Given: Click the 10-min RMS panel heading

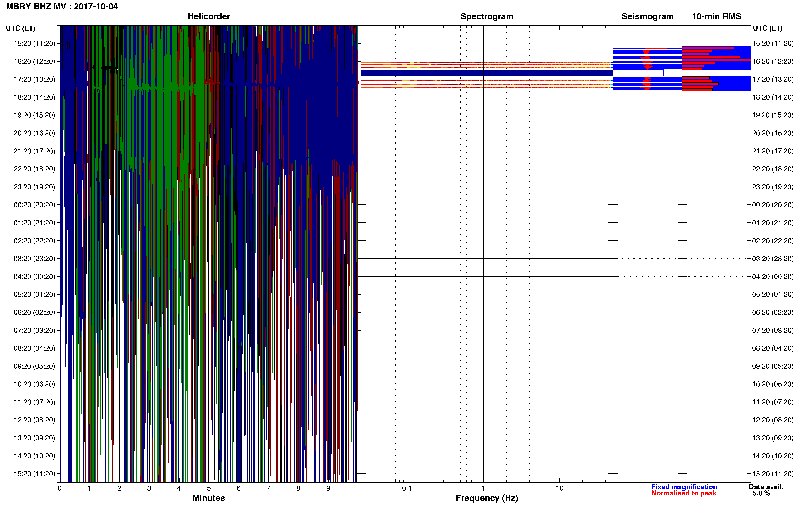Looking at the screenshot, I should [716, 16].
